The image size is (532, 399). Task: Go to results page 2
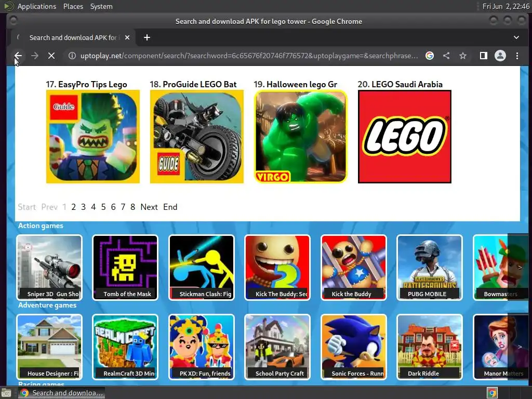[73, 207]
